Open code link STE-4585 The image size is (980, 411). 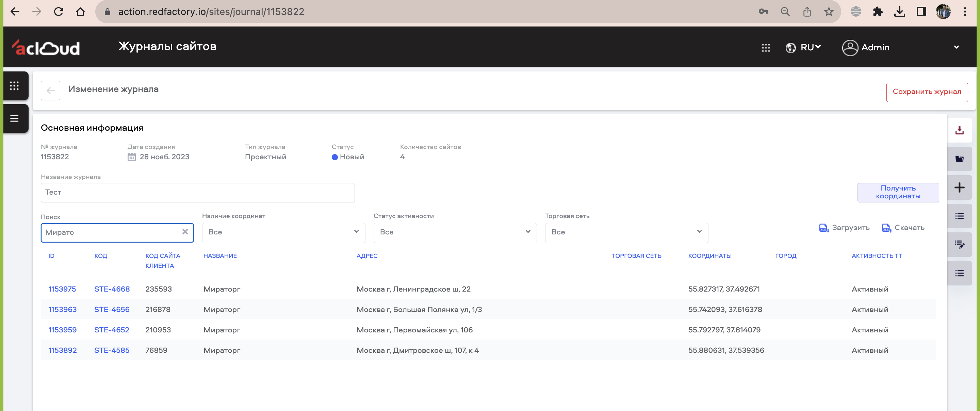(112, 350)
